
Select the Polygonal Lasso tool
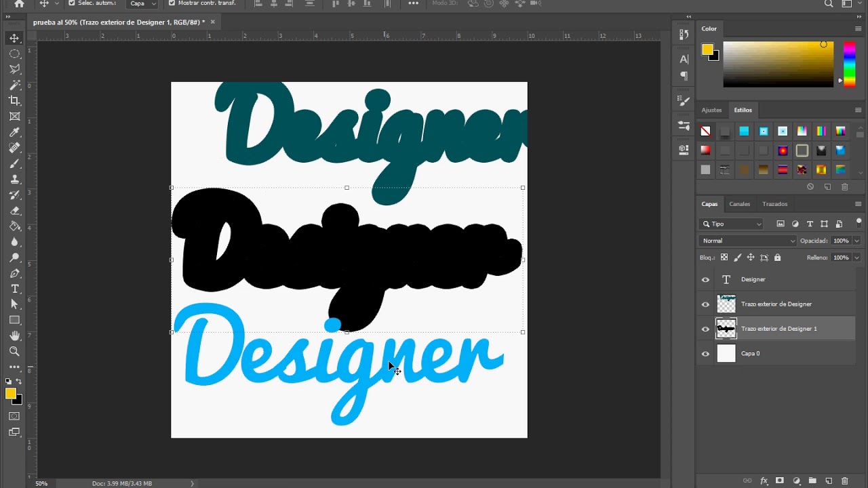click(x=14, y=69)
